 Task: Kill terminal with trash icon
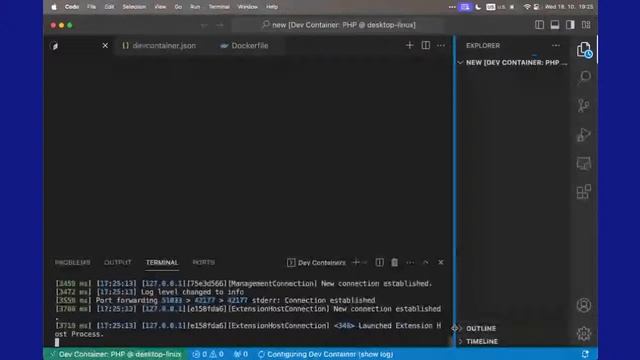point(394,262)
